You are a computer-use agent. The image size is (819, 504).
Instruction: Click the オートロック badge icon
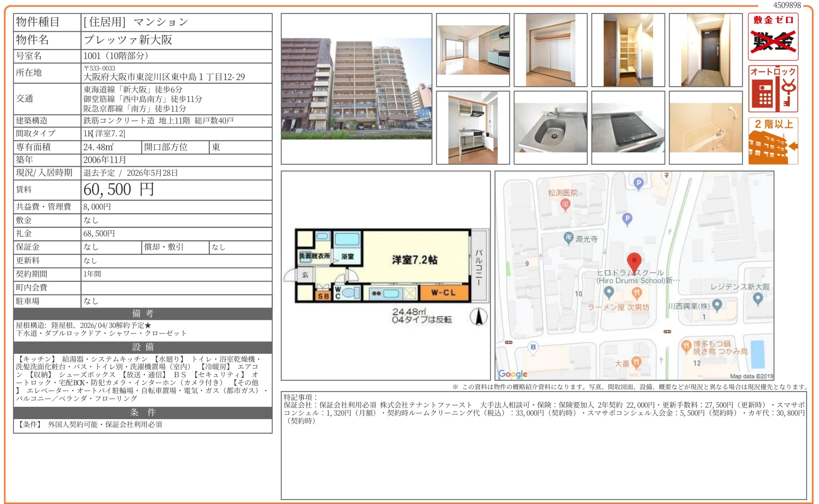(x=773, y=89)
